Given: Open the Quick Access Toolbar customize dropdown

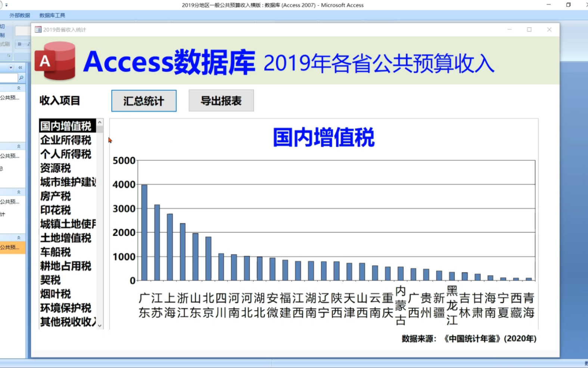Looking at the screenshot, I should pos(6,5).
